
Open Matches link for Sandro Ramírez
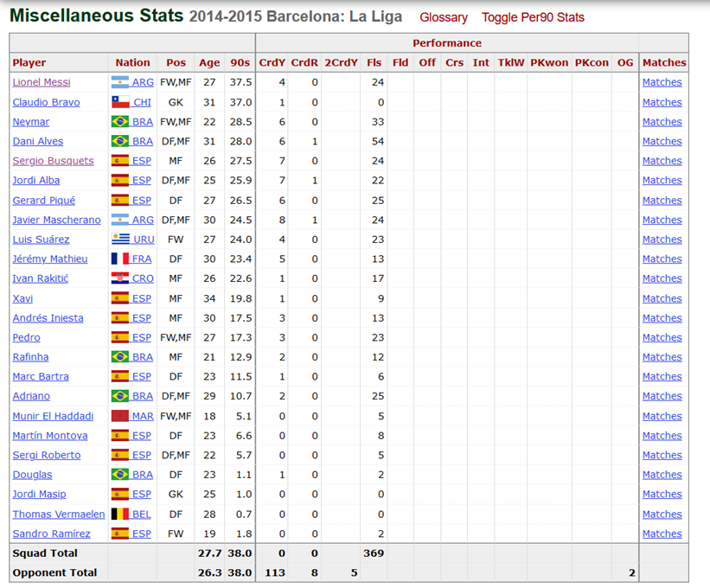tap(662, 534)
